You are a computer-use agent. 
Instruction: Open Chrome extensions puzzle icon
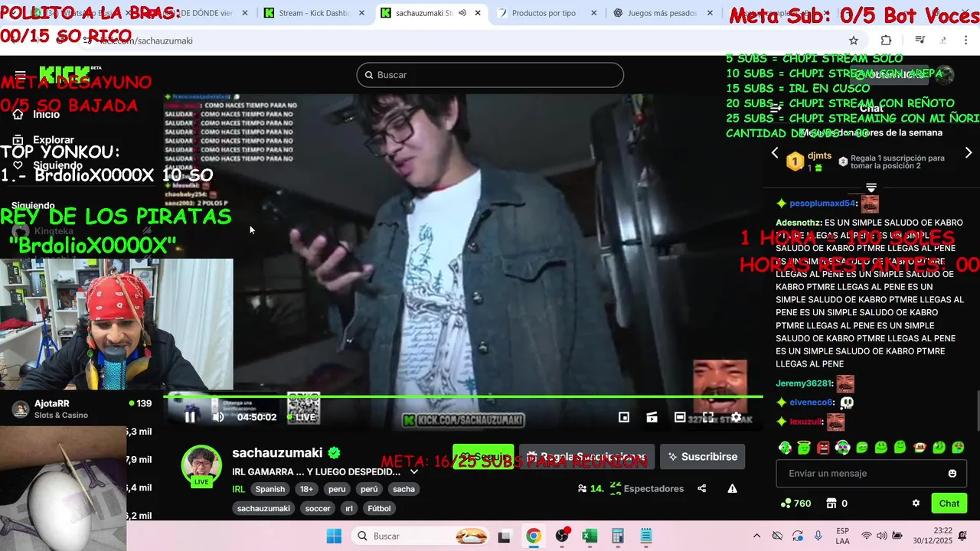click(886, 41)
